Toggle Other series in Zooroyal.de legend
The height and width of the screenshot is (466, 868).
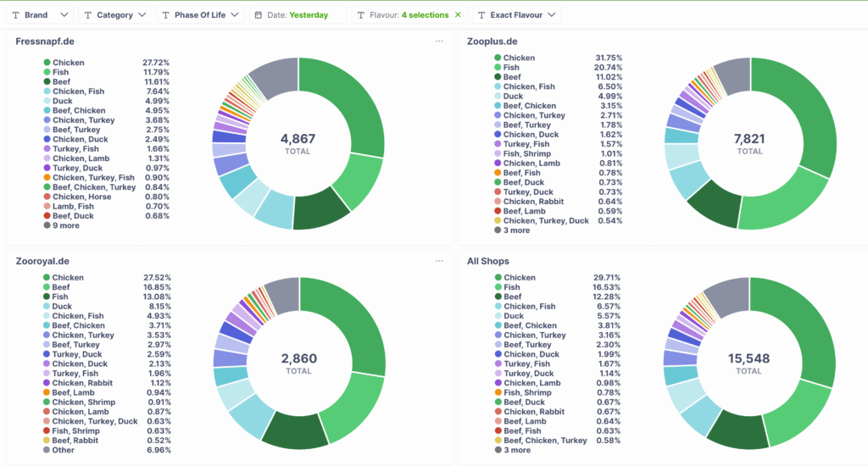(64, 450)
